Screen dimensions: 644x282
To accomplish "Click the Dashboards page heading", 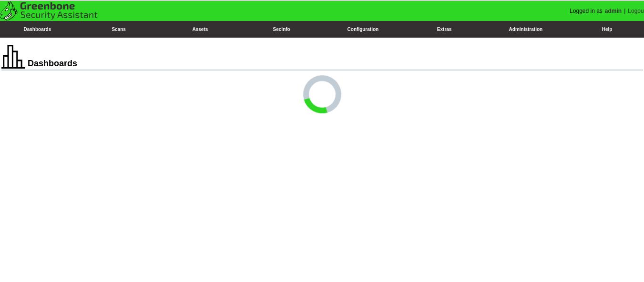I will coord(52,63).
